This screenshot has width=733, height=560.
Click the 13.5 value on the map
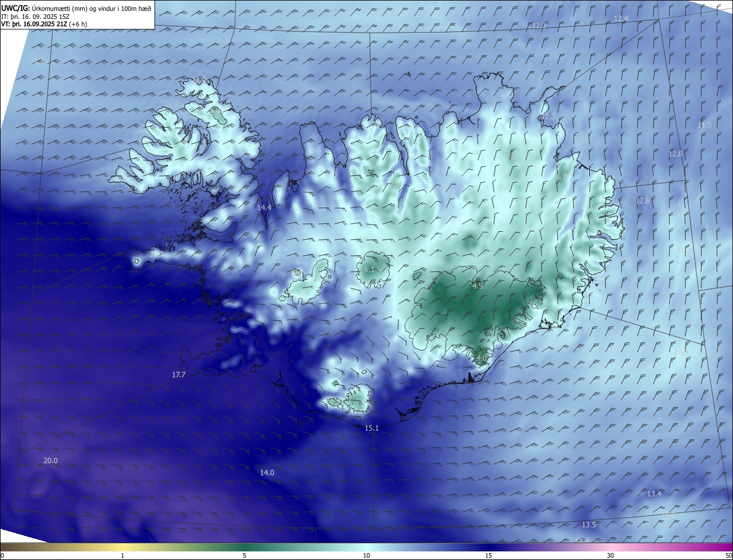coord(589,525)
